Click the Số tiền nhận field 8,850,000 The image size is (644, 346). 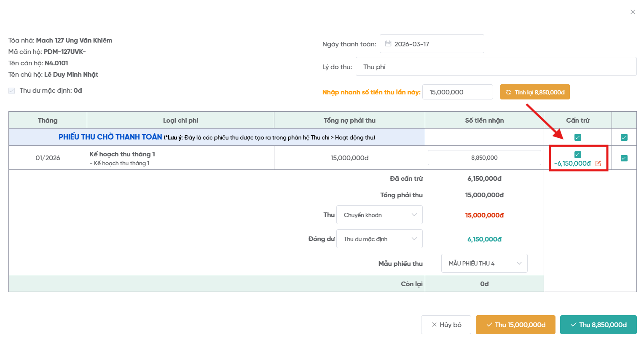coord(484,158)
